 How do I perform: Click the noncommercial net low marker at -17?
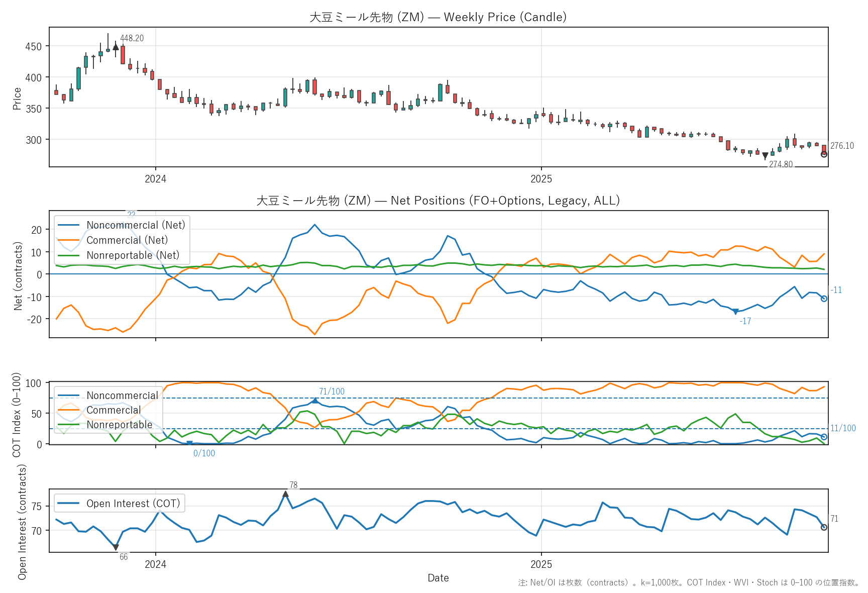(x=735, y=312)
